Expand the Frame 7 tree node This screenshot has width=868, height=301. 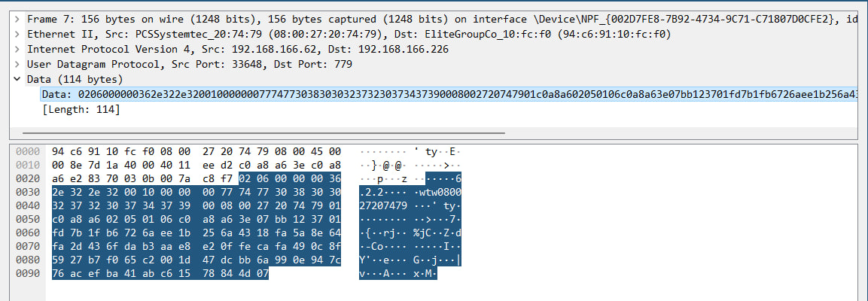click(x=17, y=18)
